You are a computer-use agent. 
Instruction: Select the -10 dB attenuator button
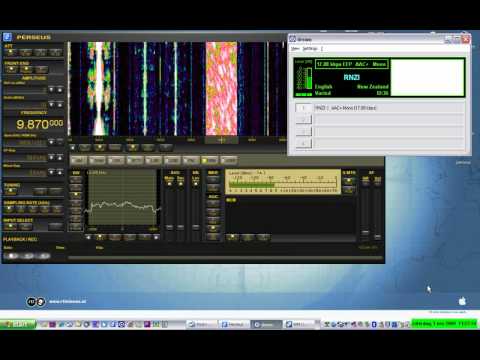click(26, 52)
